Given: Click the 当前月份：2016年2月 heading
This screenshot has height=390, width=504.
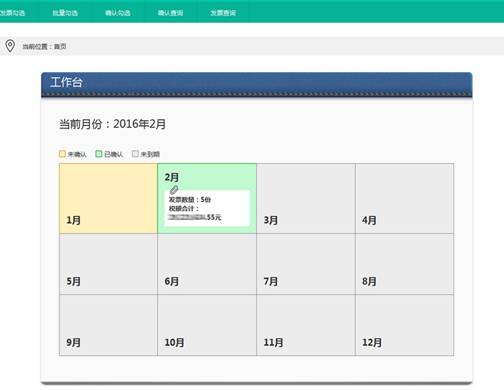Looking at the screenshot, I should pyautogui.click(x=113, y=124).
